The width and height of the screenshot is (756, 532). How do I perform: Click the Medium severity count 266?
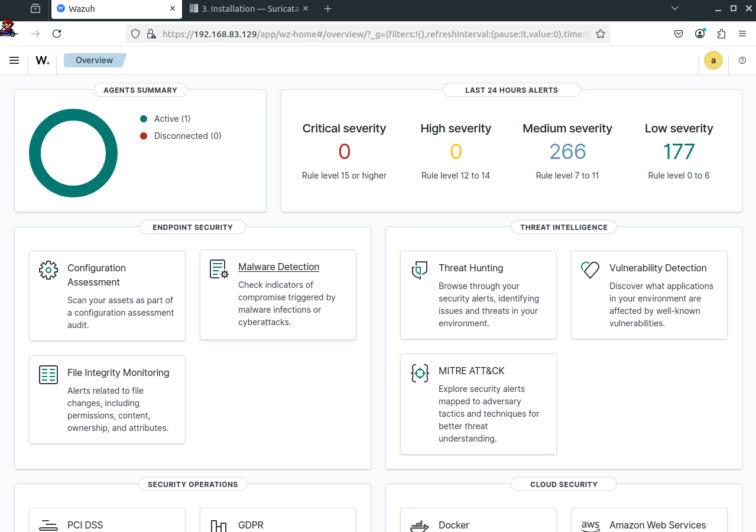pos(567,152)
